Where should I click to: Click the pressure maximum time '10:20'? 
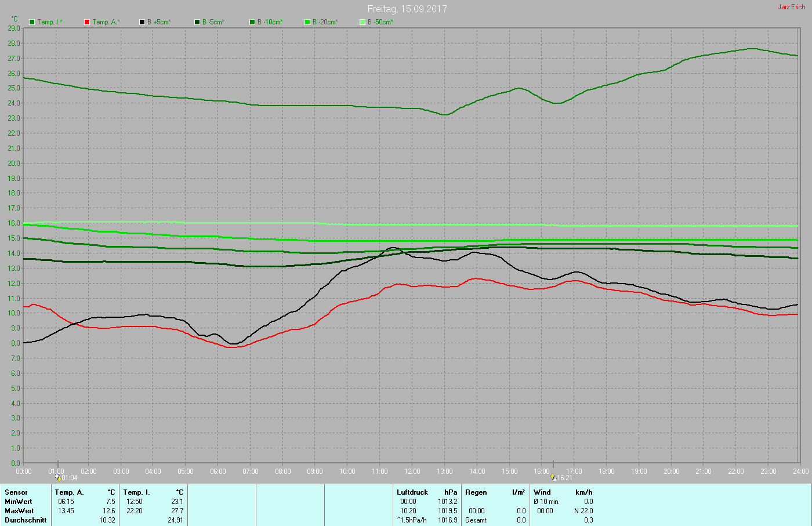[x=408, y=511]
